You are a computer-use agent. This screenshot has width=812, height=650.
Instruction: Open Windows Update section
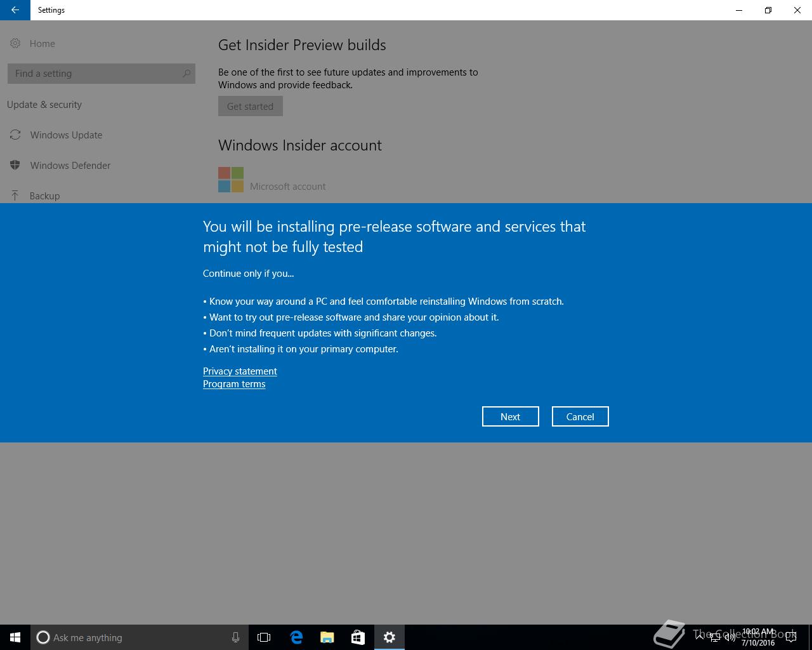(x=66, y=135)
